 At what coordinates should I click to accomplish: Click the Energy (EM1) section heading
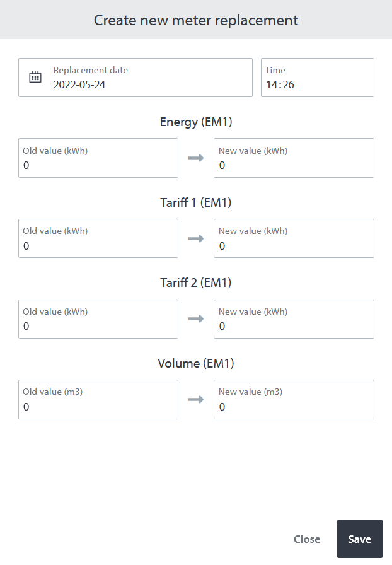point(196,122)
